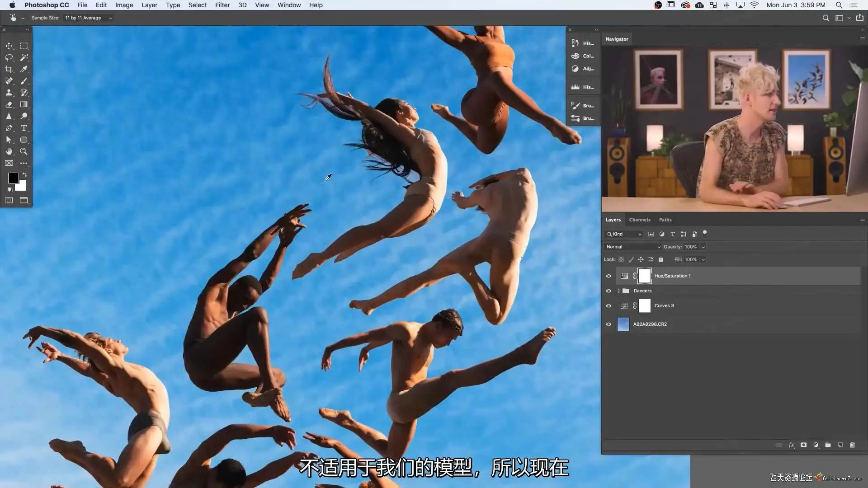Switch to the Paths tab
Screen dimensions: 868x488
[x=665, y=220]
